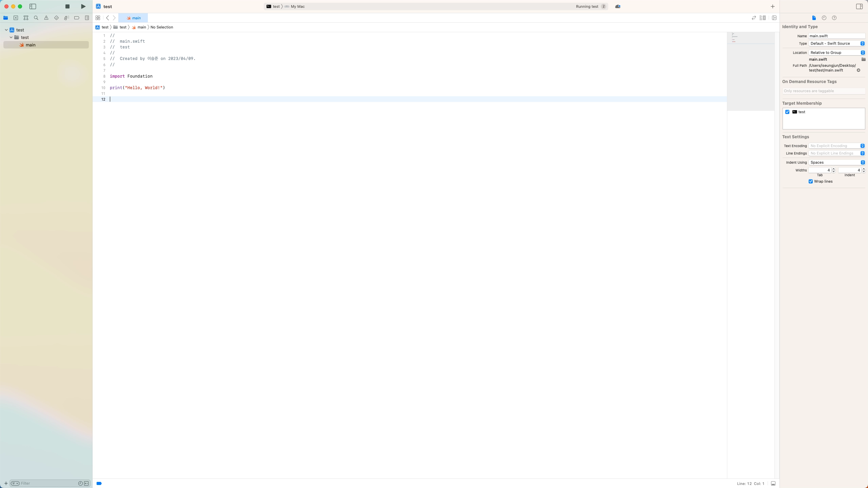This screenshot has width=868, height=488.
Task: Collapse the test project root
Action: click(x=6, y=30)
